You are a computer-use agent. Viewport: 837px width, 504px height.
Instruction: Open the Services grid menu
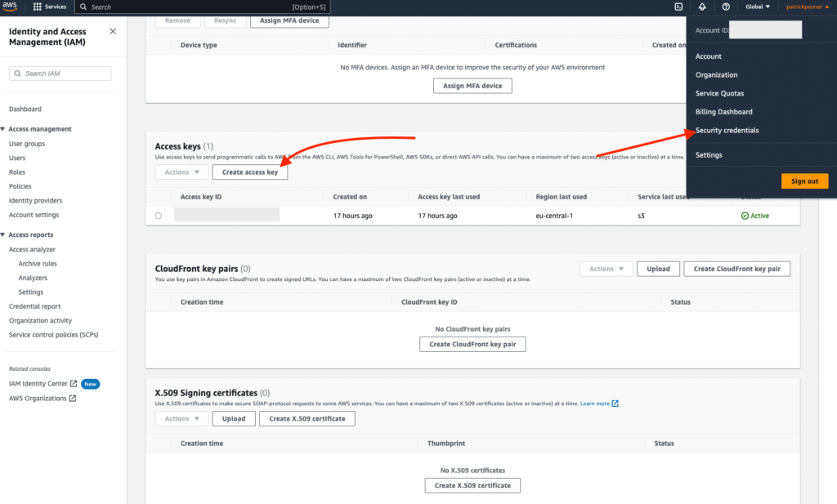coord(50,7)
